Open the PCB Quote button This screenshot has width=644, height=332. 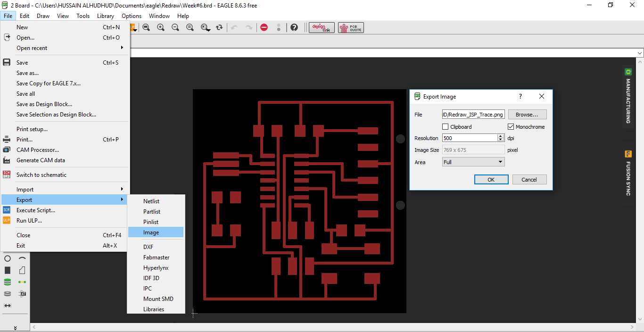(351, 27)
